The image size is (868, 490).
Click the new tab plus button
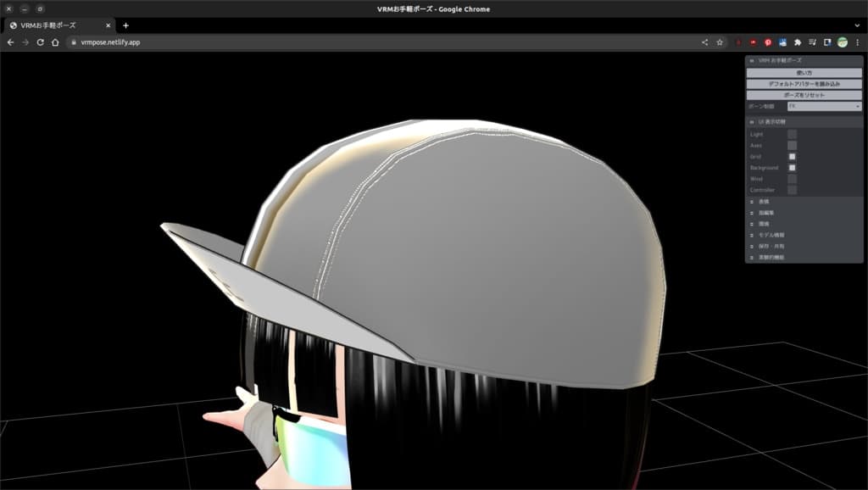pyautogui.click(x=125, y=25)
